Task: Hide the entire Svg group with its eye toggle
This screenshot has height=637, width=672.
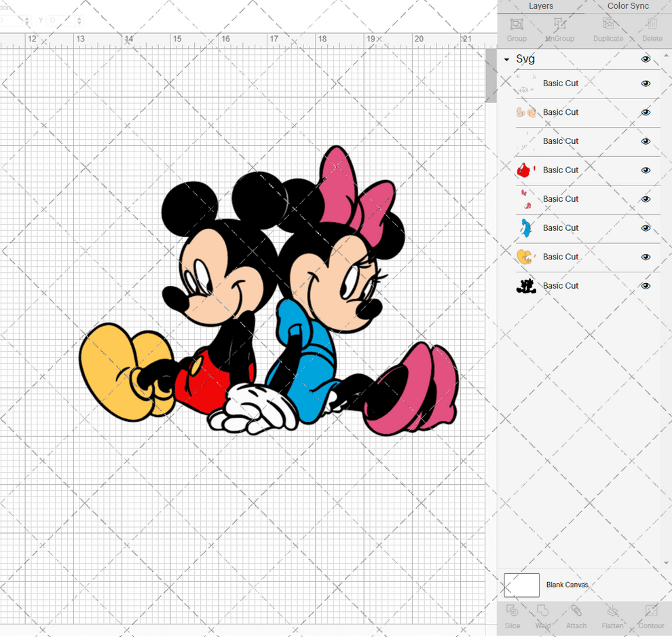Action: (646, 59)
